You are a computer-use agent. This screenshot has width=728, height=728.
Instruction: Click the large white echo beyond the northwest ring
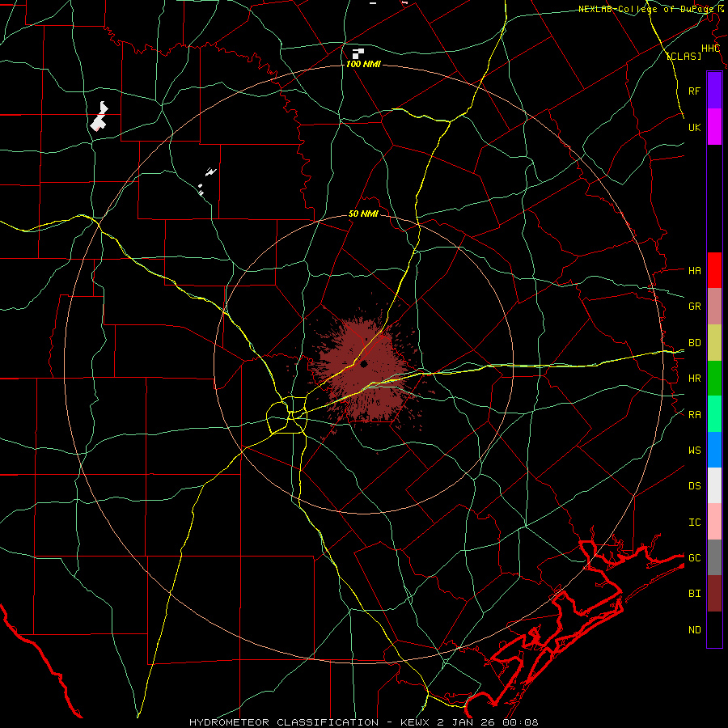(99, 117)
